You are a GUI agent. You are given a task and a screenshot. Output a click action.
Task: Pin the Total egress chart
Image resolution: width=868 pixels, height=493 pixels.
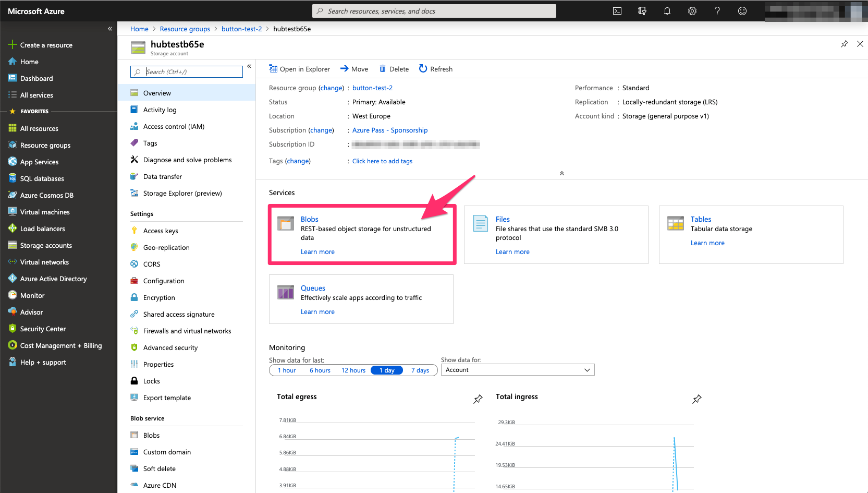coord(478,399)
